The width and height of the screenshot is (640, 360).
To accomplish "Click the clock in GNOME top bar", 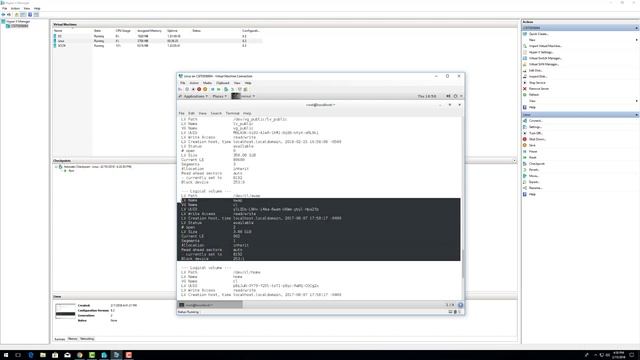I will tap(427, 96).
